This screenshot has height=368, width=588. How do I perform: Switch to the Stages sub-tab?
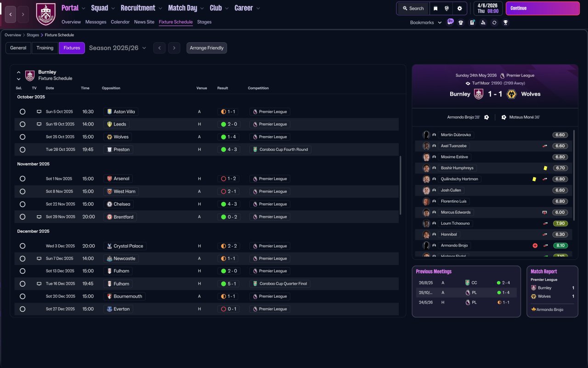point(204,22)
